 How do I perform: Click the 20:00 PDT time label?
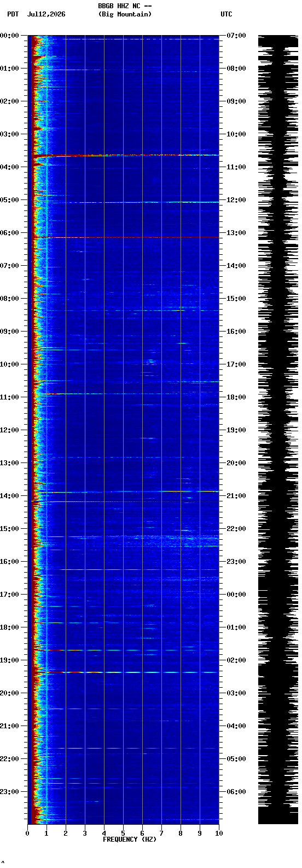(x=9, y=693)
